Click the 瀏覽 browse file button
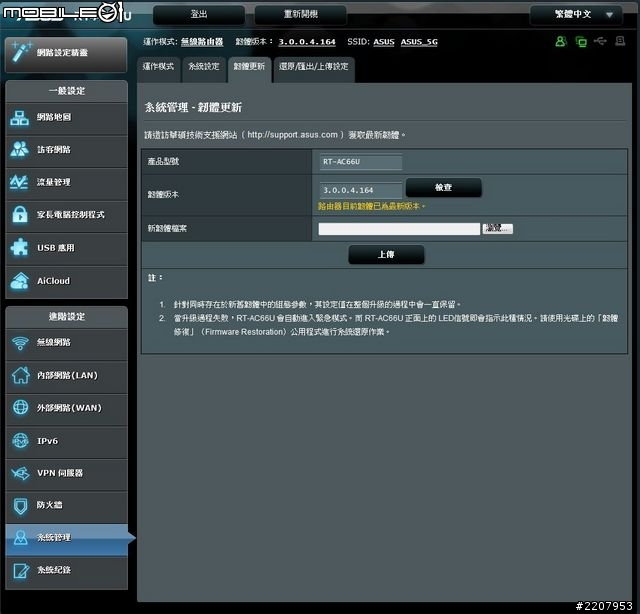Viewport: 640px width, 614px height. pyautogui.click(x=497, y=229)
